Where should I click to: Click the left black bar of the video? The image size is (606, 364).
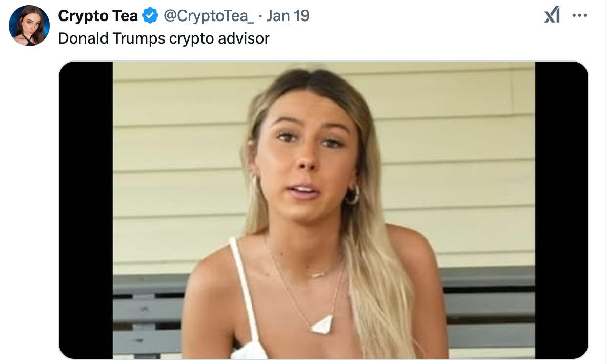click(86, 210)
